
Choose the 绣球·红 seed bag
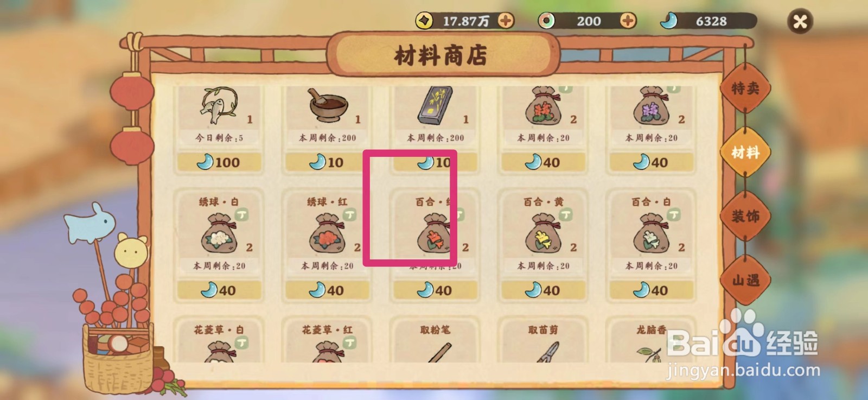pyautogui.click(x=328, y=233)
